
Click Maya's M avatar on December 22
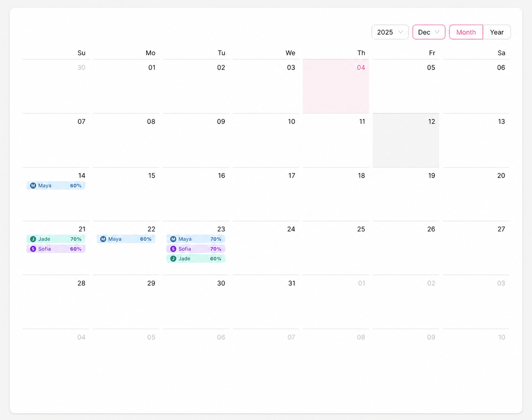click(x=103, y=239)
